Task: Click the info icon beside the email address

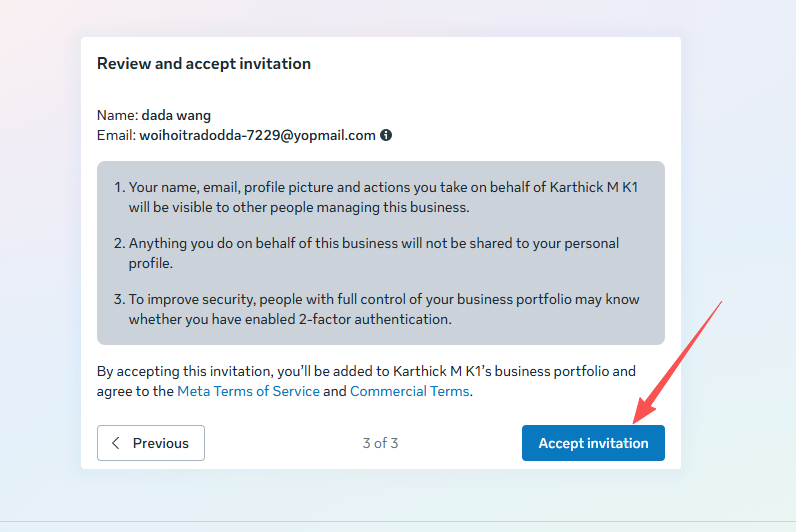Action: click(x=386, y=135)
